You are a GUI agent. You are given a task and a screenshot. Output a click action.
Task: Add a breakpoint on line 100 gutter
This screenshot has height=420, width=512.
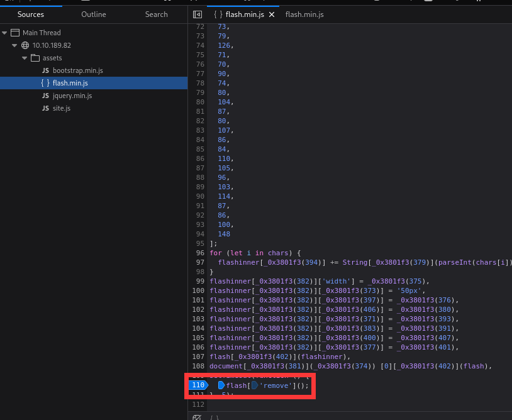[198, 290]
